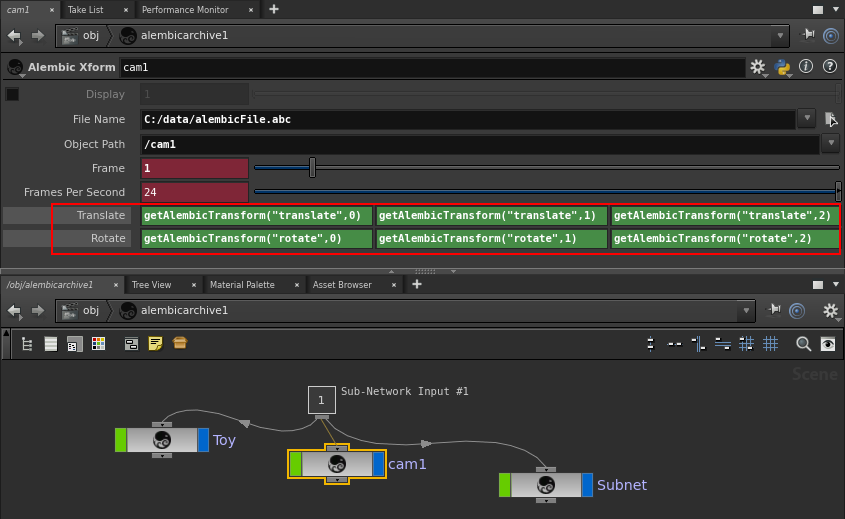Image resolution: width=845 pixels, height=519 pixels.
Task: Open the Material Palette tab
Action: click(242, 285)
